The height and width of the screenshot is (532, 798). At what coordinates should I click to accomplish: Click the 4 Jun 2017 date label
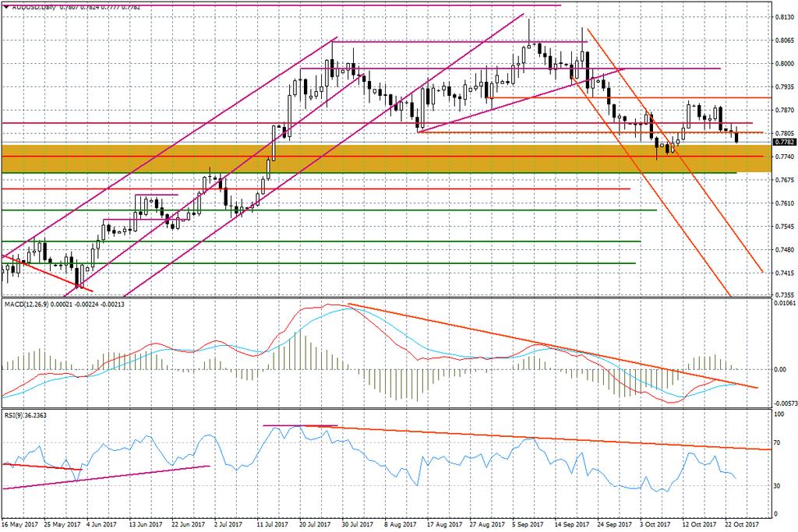point(102,524)
